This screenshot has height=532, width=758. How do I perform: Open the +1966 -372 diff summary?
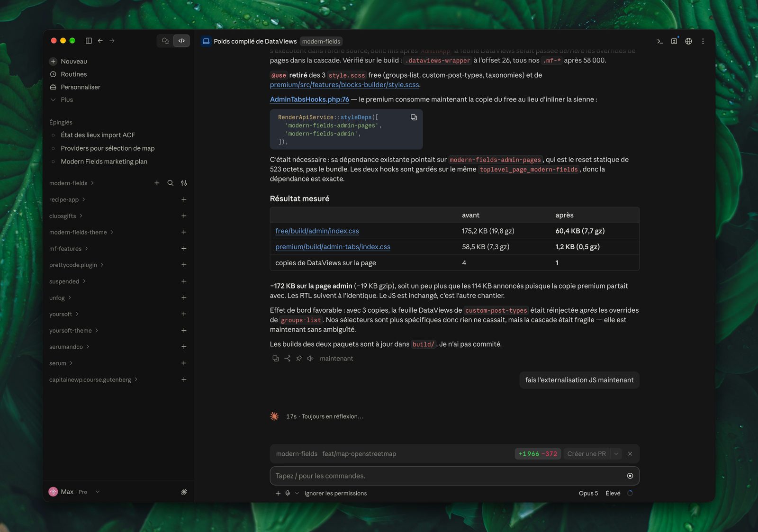coord(538,454)
